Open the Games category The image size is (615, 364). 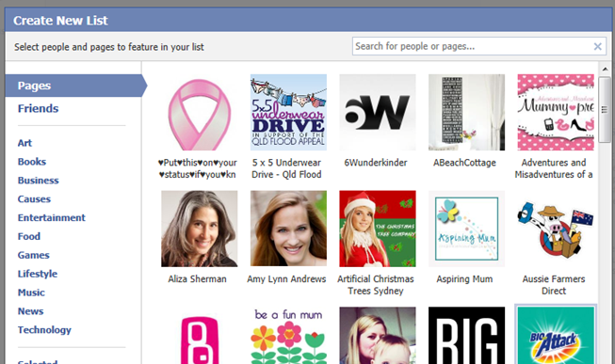[33, 256]
